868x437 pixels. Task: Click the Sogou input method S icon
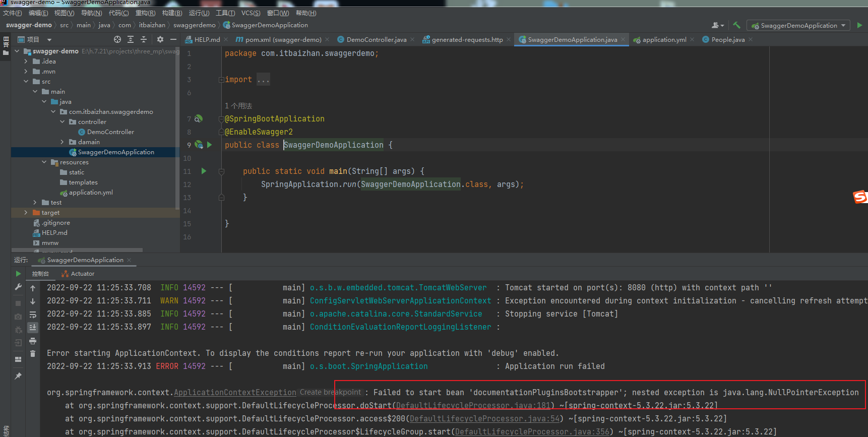click(860, 197)
